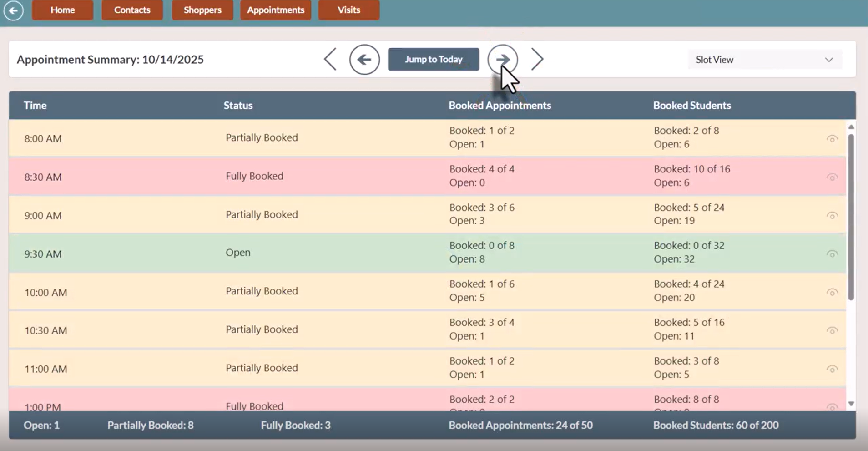Click eye icon for 9:00 AM slot
Viewport: 868px width, 451px height.
click(x=832, y=216)
